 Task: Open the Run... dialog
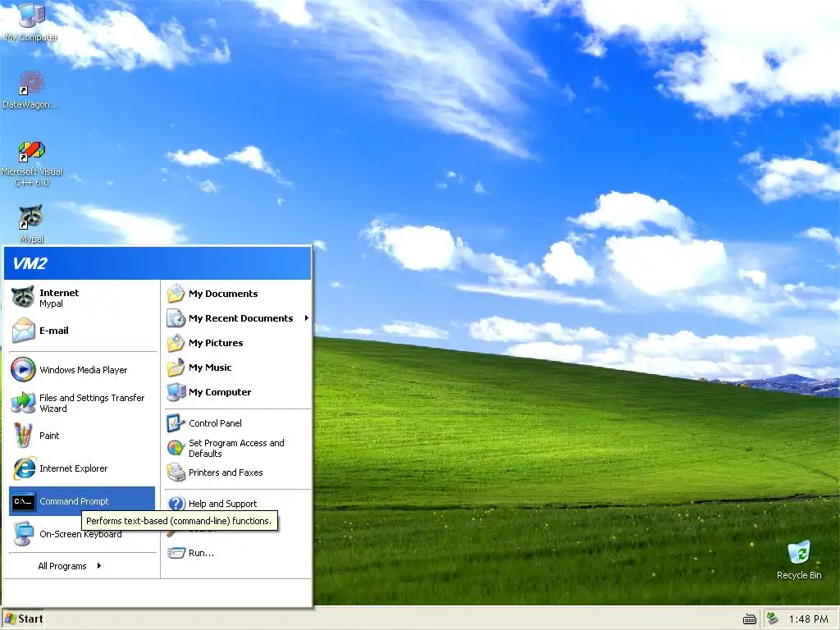[x=237, y=553]
